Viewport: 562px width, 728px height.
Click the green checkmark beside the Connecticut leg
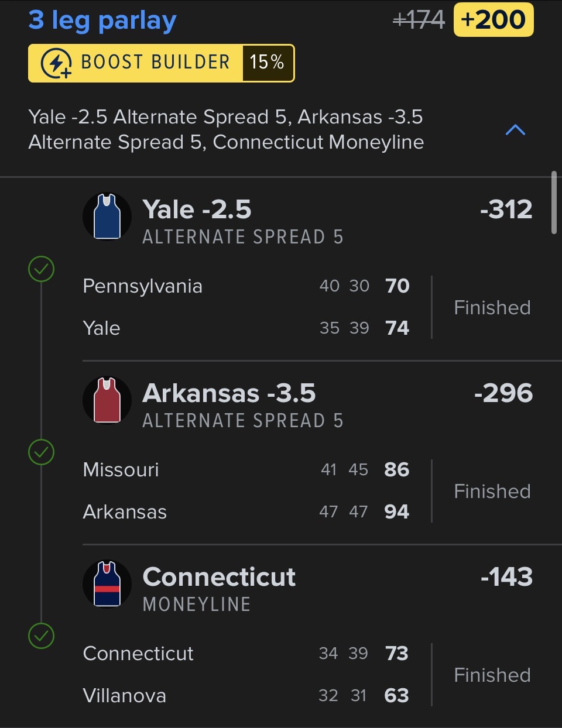pyautogui.click(x=42, y=636)
